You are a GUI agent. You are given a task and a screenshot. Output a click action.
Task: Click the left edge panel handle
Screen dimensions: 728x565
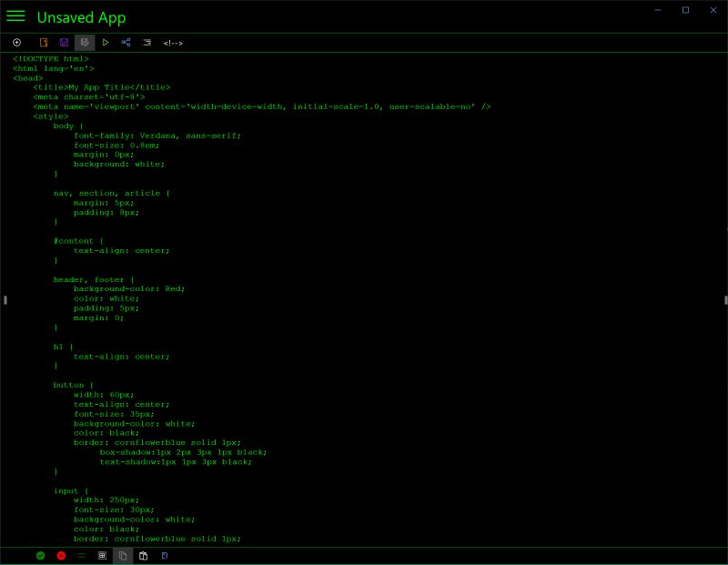coord(5,300)
